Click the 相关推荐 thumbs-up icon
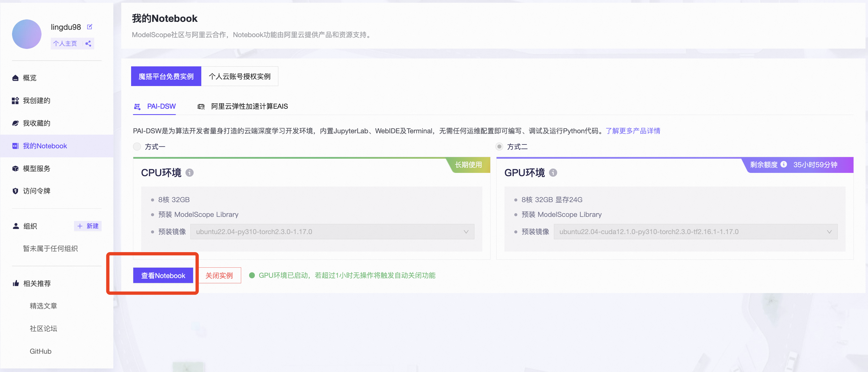 16,284
